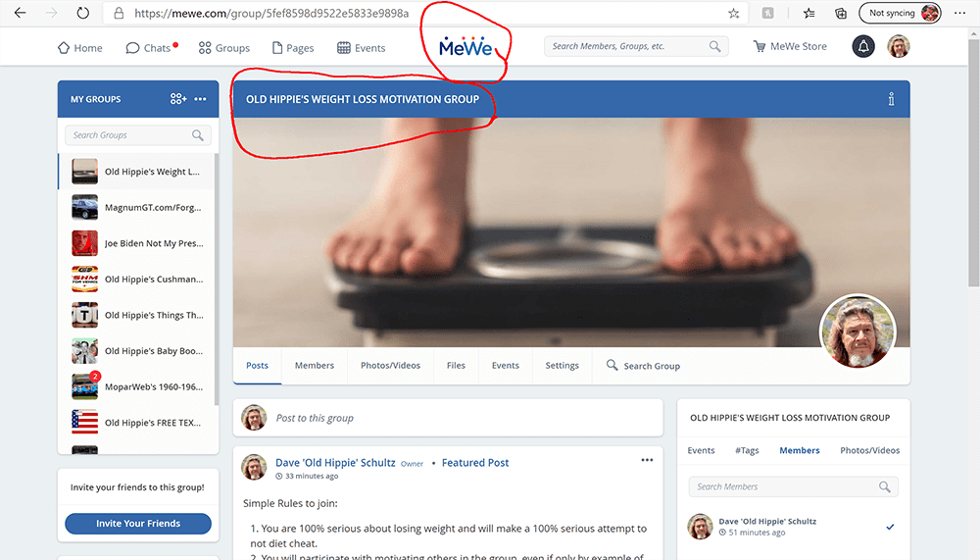Select Joe Biden Not My Pres... group
The height and width of the screenshot is (560, 980).
pyautogui.click(x=137, y=243)
